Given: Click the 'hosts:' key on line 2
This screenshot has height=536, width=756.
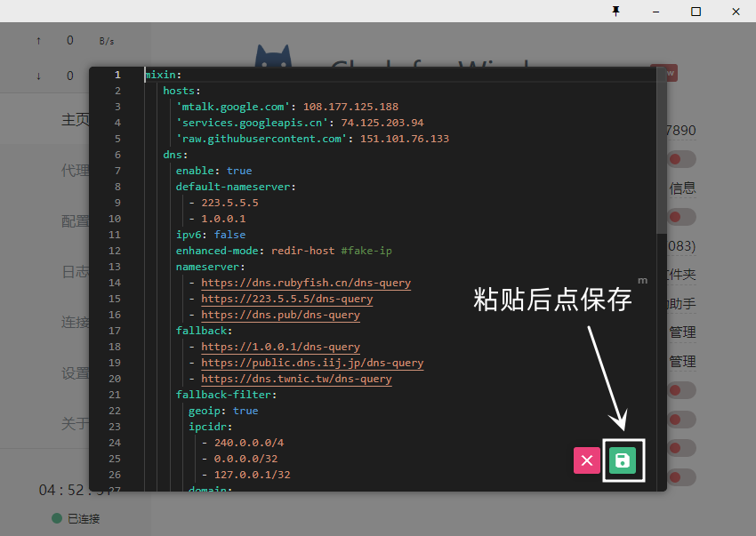Looking at the screenshot, I should click(181, 91).
